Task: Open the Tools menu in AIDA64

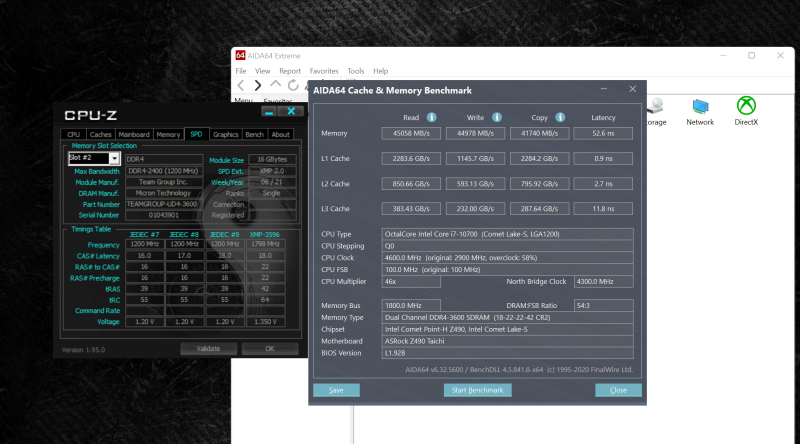Action: (x=356, y=71)
